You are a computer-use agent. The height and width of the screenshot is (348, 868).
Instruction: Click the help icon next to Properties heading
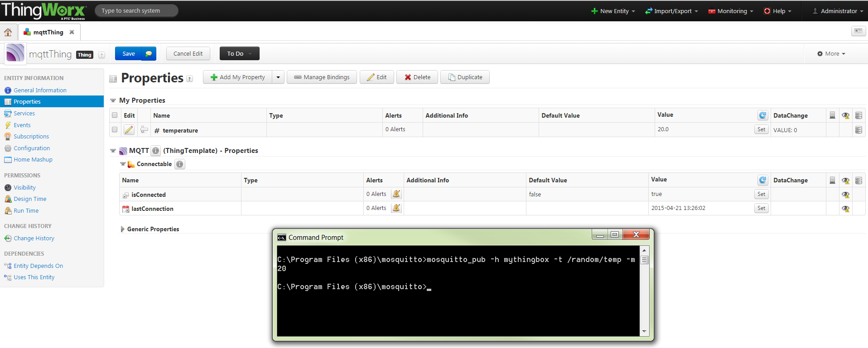click(x=190, y=79)
